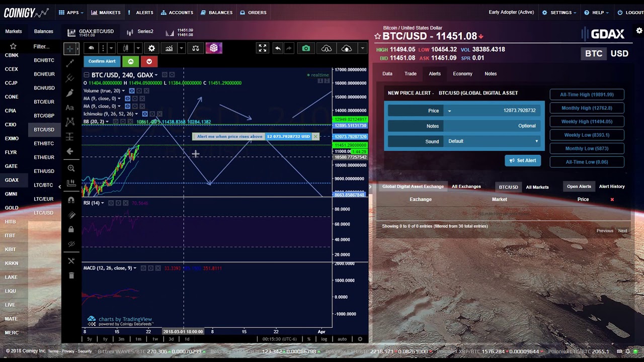Redo the chart action
The width and height of the screenshot is (644, 362).
pyautogui.click(x=289, y=48)
